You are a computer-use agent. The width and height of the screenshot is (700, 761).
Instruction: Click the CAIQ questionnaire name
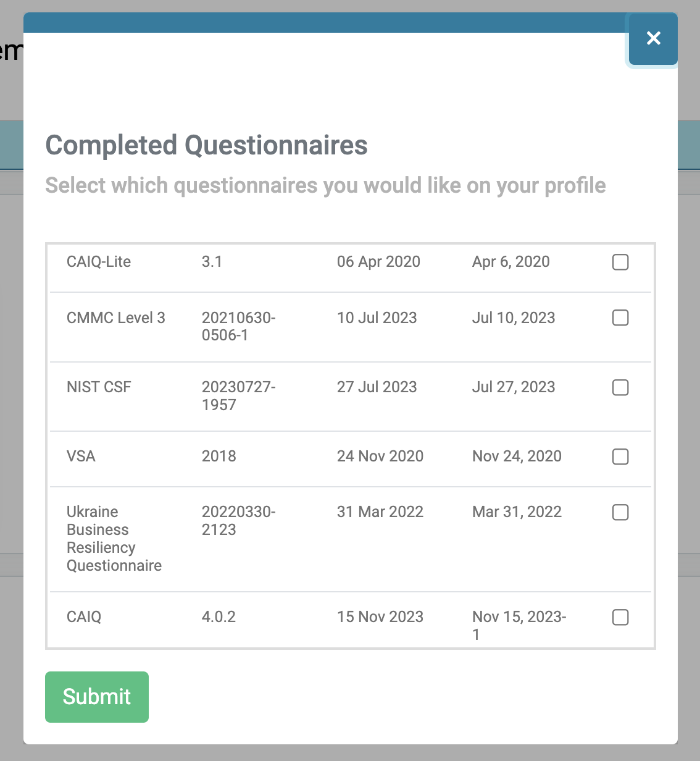(84, 617)
